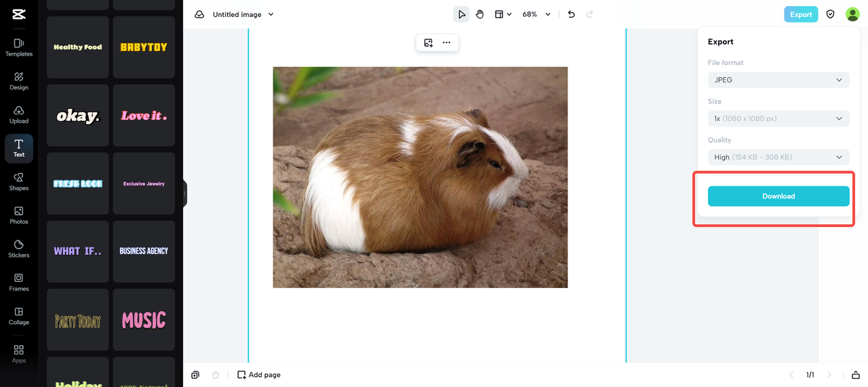868x387 pixels.
Task: Open the Frames sidebar panel
Action: click(19, 283)
